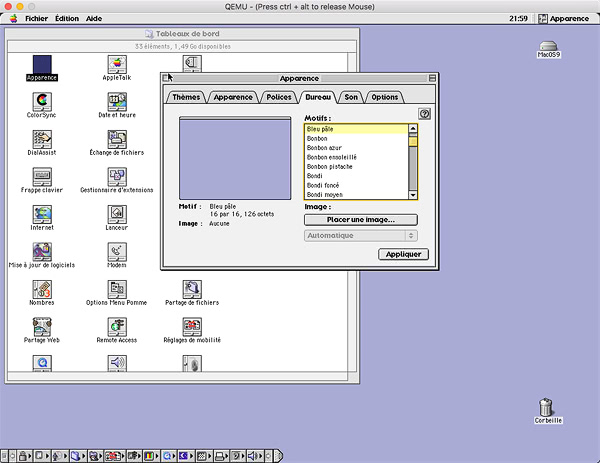The height and width of the screenshot is (463, 600).
Task: Choose the Bonbon pistache pattern
Action: tap(357, 166)
